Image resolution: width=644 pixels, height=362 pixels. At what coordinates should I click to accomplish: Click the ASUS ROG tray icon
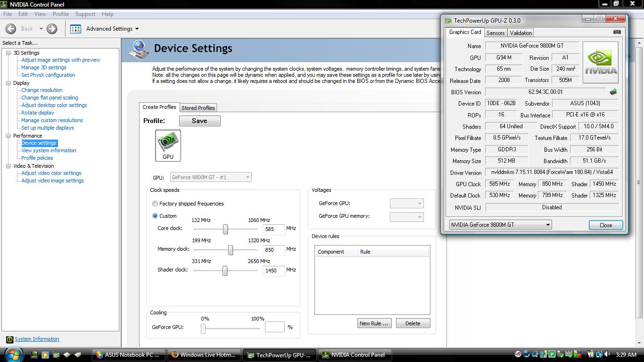pyautogui.click(x=518, y=354)
